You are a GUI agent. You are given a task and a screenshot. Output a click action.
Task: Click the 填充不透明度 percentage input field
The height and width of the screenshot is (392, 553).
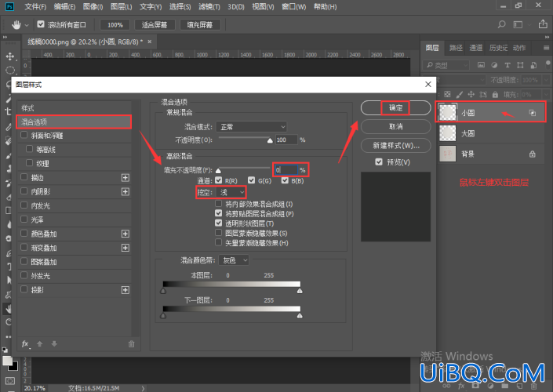[x=286, y=170]
